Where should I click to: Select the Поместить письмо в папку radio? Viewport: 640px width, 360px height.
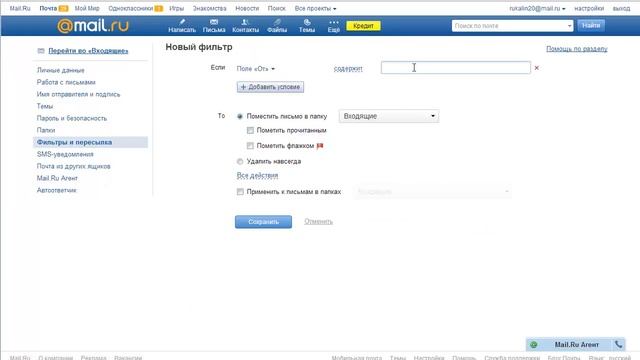coord(240,116)
